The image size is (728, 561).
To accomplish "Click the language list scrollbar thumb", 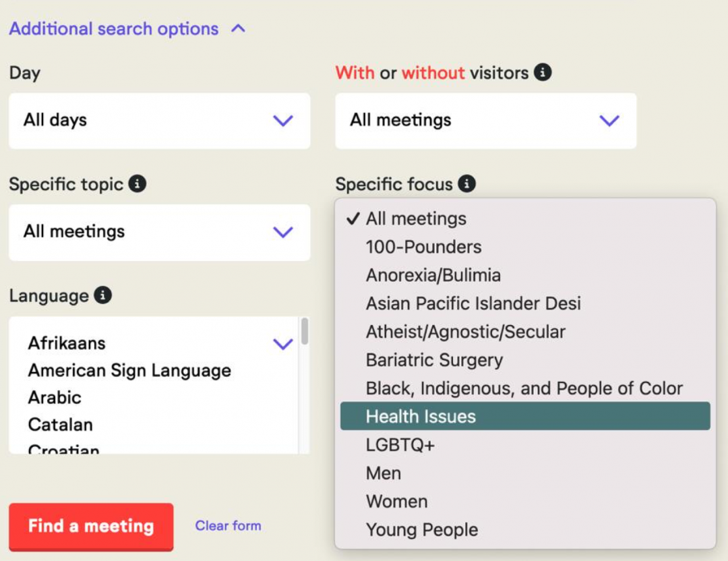I will [305, 332].
